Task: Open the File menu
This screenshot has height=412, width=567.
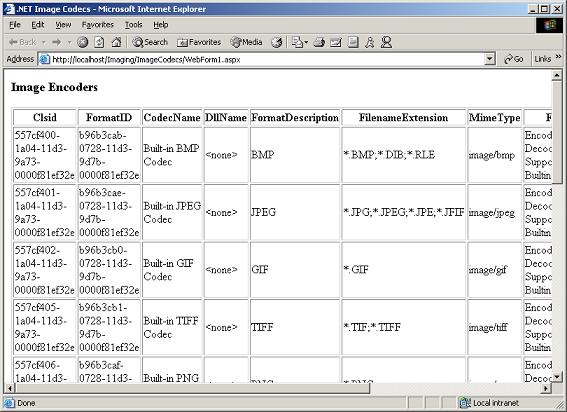Action: click(15, 25)
